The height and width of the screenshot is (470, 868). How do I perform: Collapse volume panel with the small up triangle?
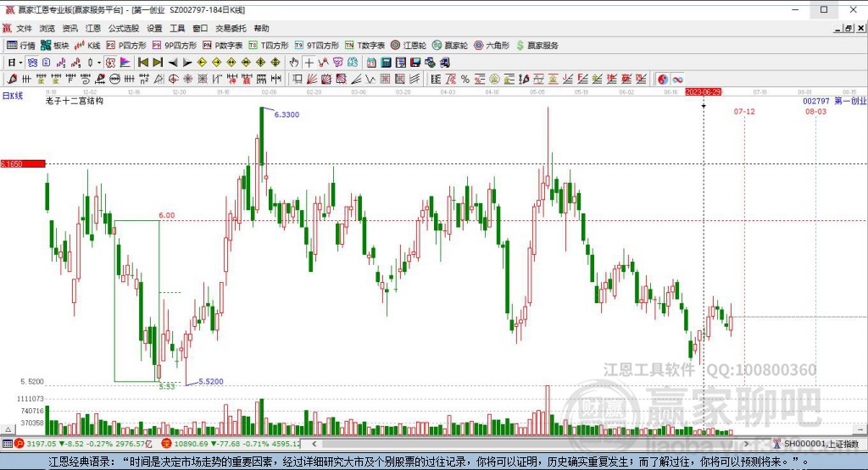(x=8, y=429)
